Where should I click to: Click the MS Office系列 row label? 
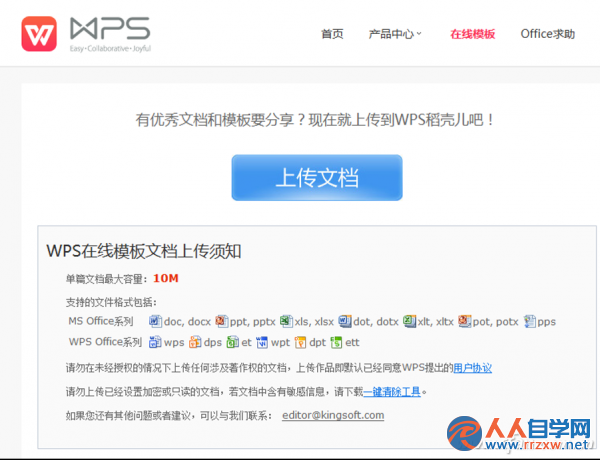tap(101, 321)
